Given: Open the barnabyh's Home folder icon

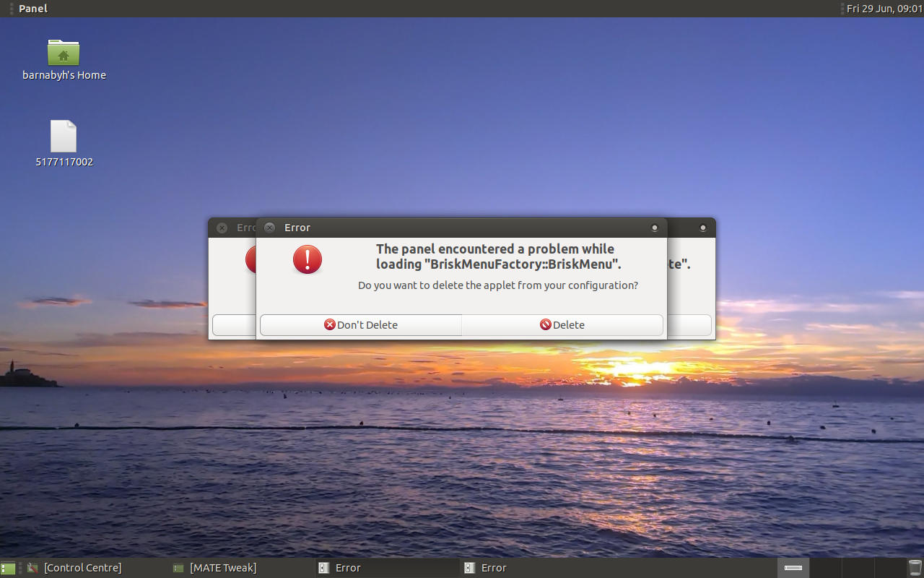Looking at the screenshot, I should pyautogui.click(x=64, y=59).
